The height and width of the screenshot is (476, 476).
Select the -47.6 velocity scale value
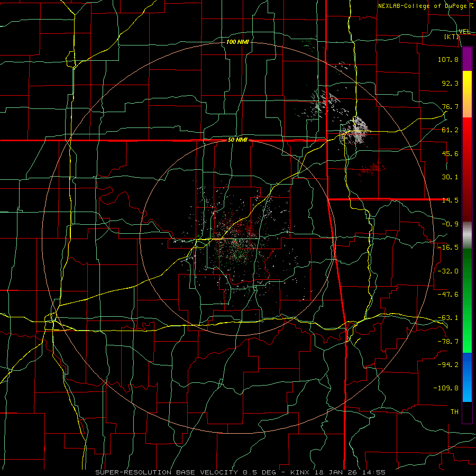tap(448, 295)
